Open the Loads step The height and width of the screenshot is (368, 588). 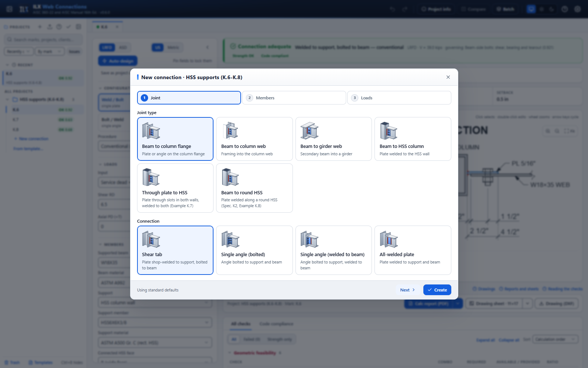click(x=399, y=98)
